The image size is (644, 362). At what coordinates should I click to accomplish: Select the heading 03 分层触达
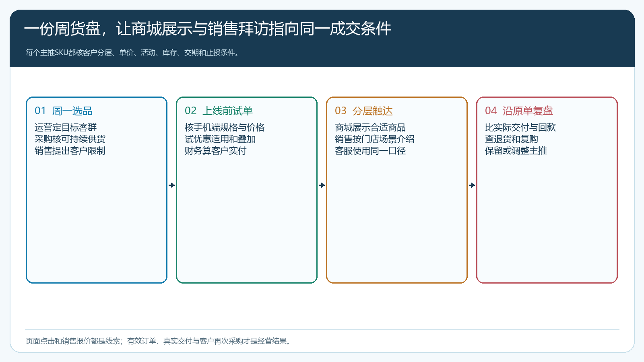coord(364,111)
